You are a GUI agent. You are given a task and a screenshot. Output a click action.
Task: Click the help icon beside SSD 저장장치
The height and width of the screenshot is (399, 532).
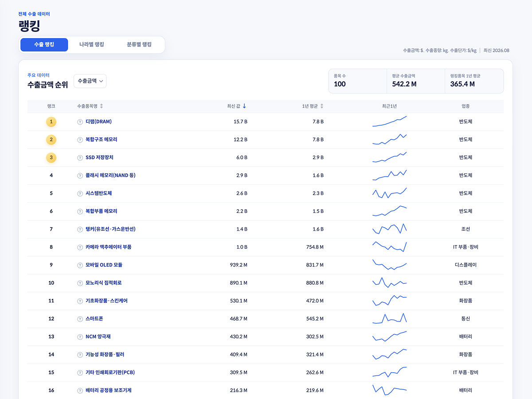(80, 158)
